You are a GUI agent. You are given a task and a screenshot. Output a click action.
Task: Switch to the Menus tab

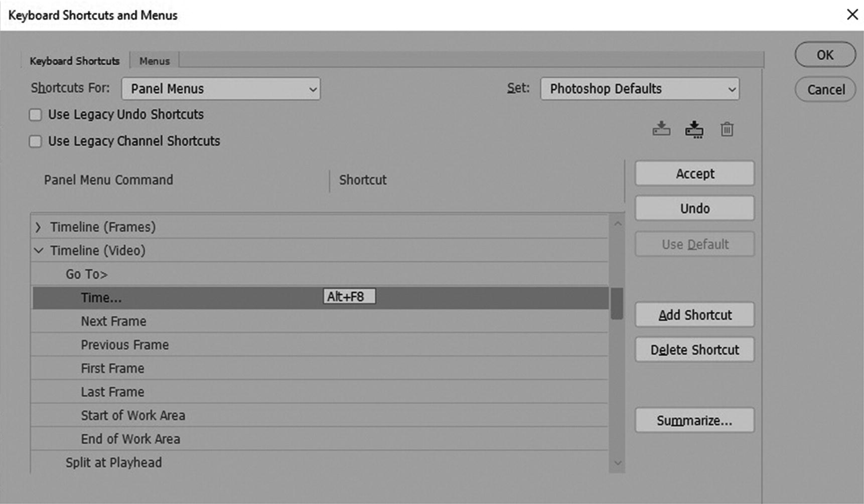tap(154, 61)
